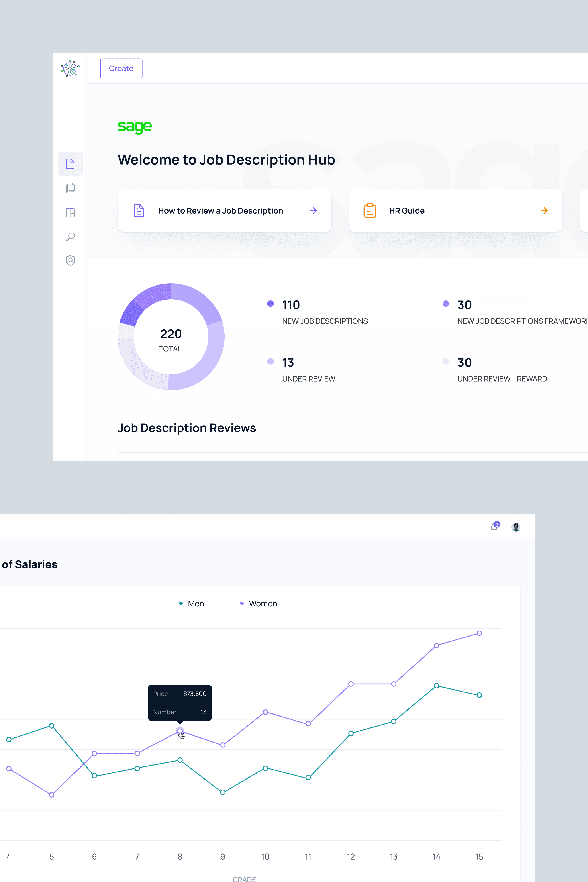Click Men data point at grade 14

click(436, 686)
